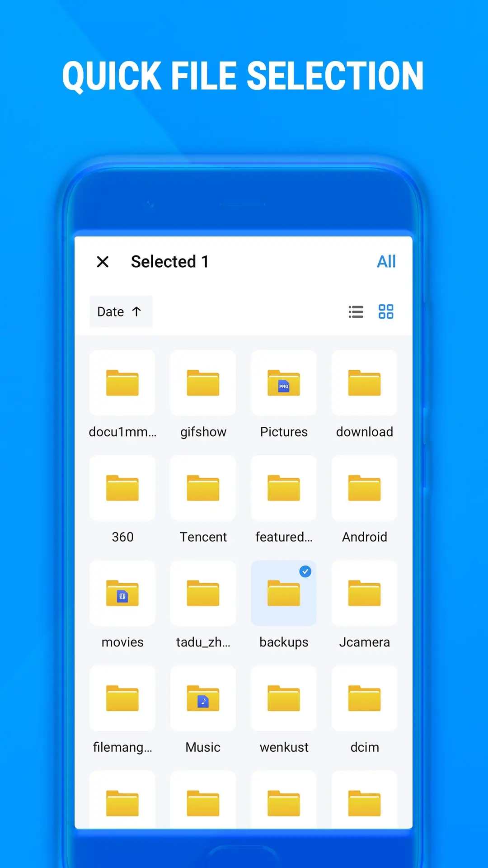488x868 pixels.
Task: Select the gifshow folder icon
Action: tap(203, 383)
